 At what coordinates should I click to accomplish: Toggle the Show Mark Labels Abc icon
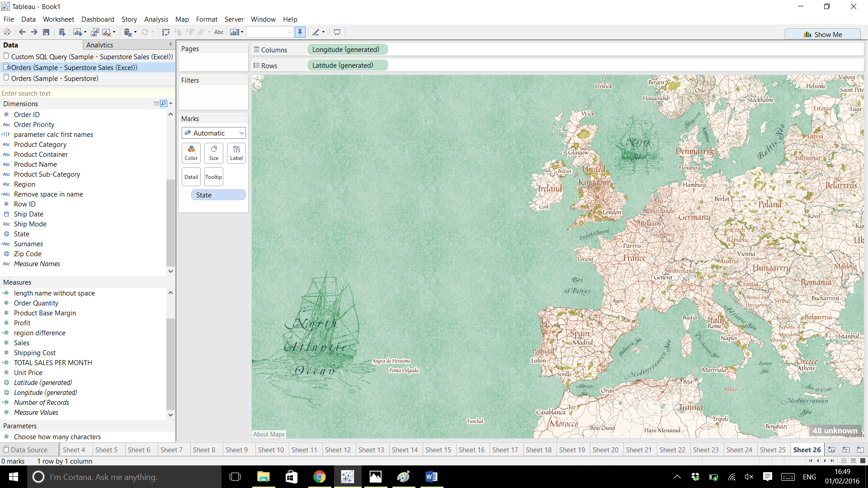click(x=219, y=32)
